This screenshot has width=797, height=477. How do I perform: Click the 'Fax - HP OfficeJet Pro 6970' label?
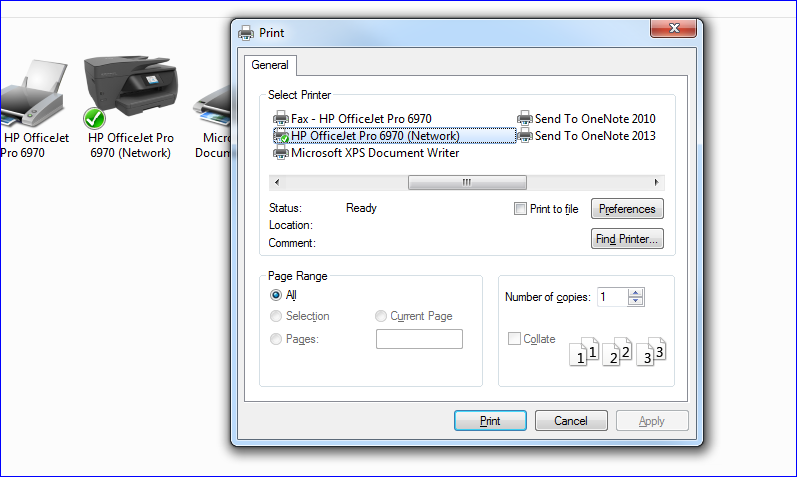point(361,118)
